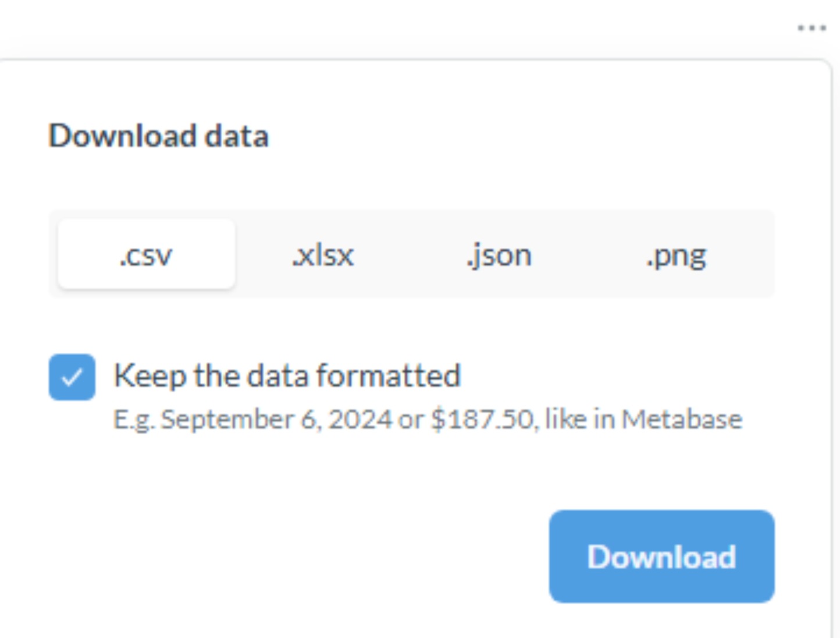Select image export via .png
Viewport: 840px width, 638px height.
(676, 254)
